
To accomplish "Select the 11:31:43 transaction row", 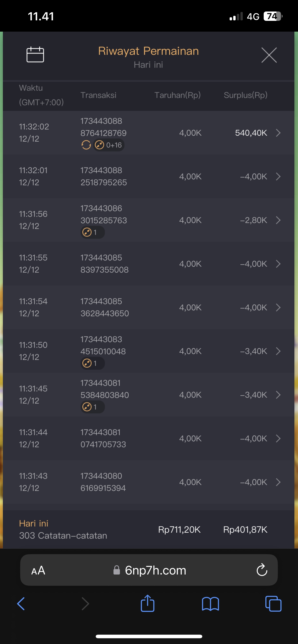I will (149, 482).
